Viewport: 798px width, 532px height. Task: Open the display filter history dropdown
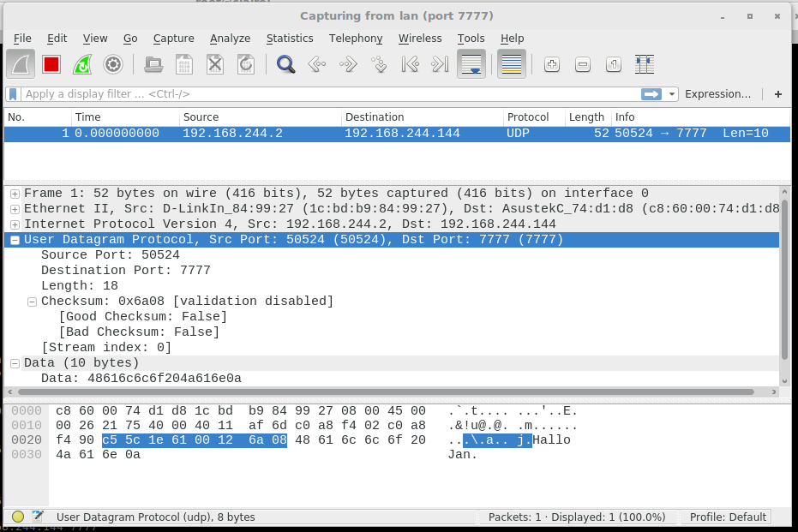tap(672, 94)
